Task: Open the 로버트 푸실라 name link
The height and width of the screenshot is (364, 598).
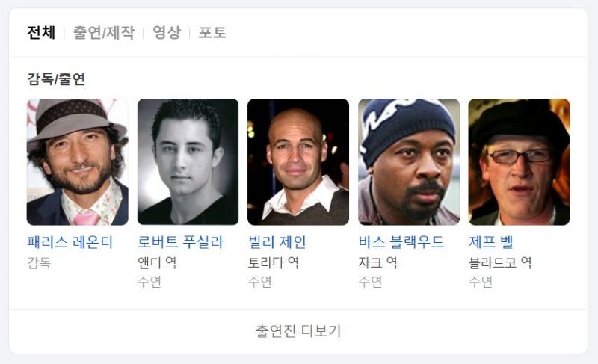Action: [180, 242]
